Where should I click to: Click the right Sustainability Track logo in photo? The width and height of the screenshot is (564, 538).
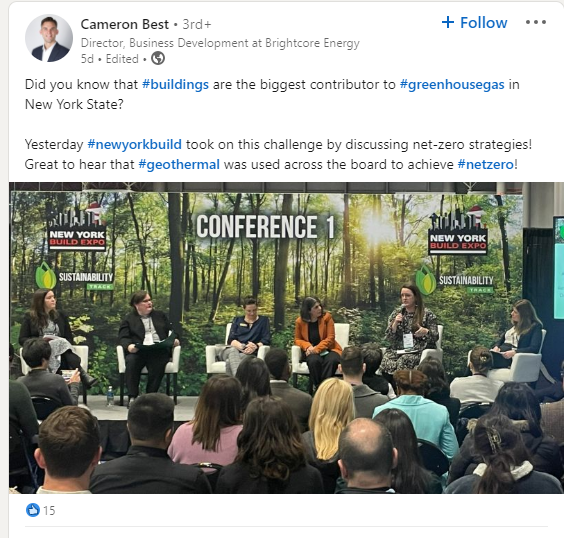point(455,280)
